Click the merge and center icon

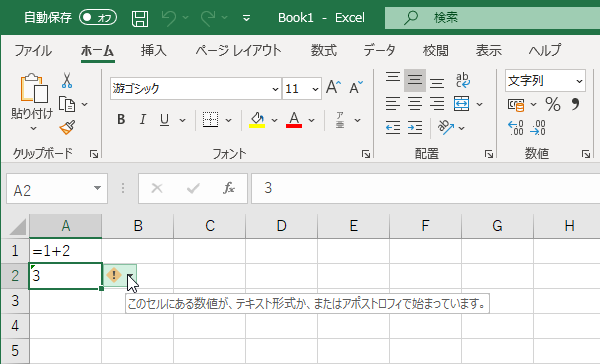(x=461, y=104)
